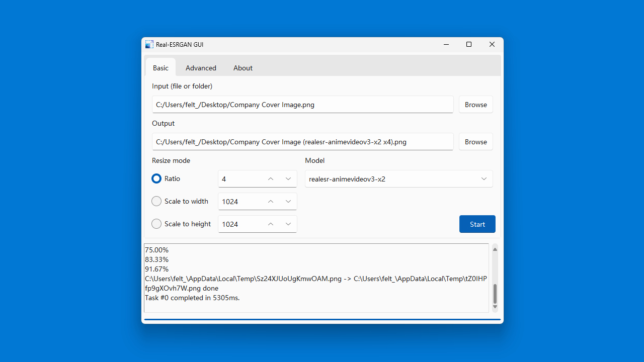Click the log scrollbar up arrow
The height and width of the screenshot is (362, 644).
click(495, 249)
